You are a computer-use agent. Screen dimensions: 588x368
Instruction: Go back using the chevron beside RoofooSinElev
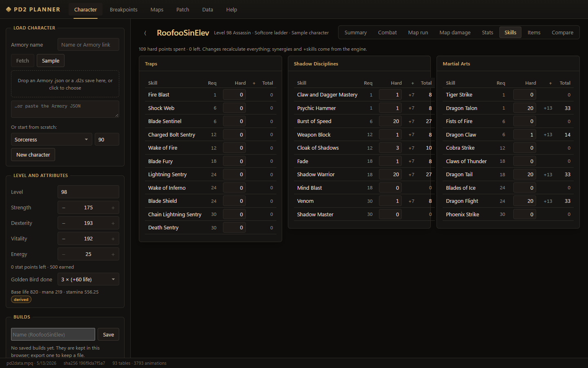145,33
